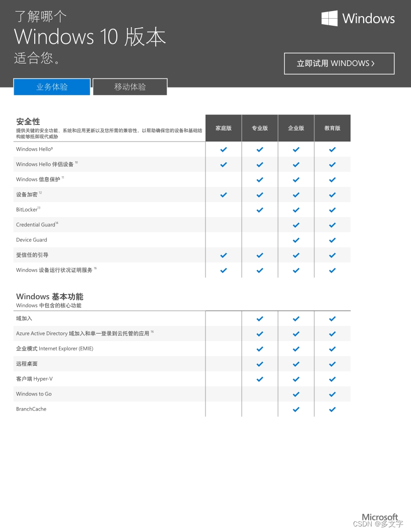Screen dimensions: 411x532
Task: Click 远程桌面 checkmark under 企业版
Action: tap(296, 364)
